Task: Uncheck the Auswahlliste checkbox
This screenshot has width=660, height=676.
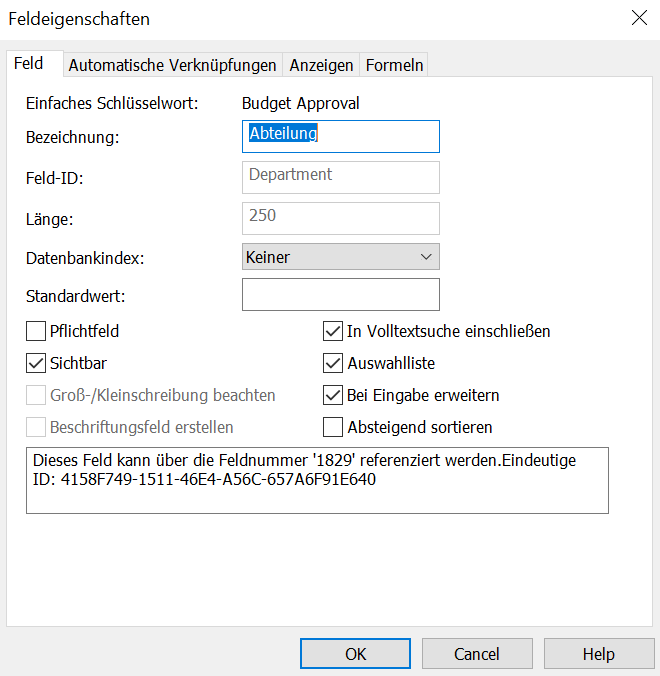Action: click(x=333, y=363)
